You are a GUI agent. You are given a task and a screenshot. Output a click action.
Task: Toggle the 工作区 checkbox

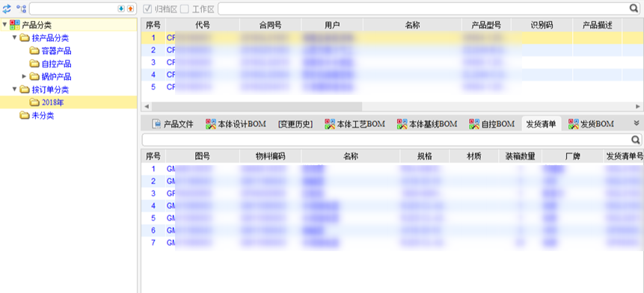[x=185, y=9]
